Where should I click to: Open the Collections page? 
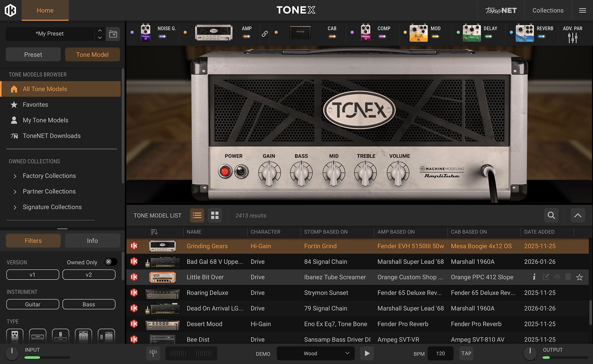548,10
